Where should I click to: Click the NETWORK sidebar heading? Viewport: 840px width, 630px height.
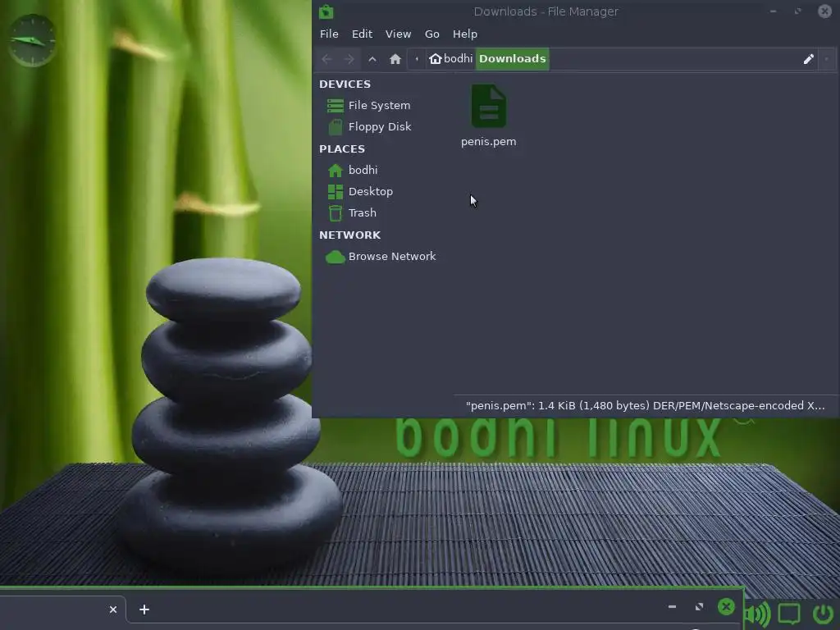tap(349, 235)
